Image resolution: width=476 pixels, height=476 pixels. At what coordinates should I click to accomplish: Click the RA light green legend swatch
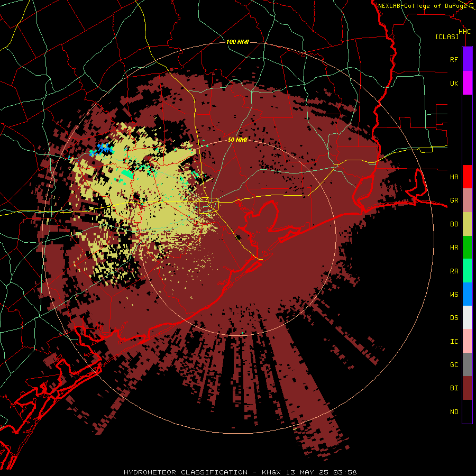pos(467,271)
